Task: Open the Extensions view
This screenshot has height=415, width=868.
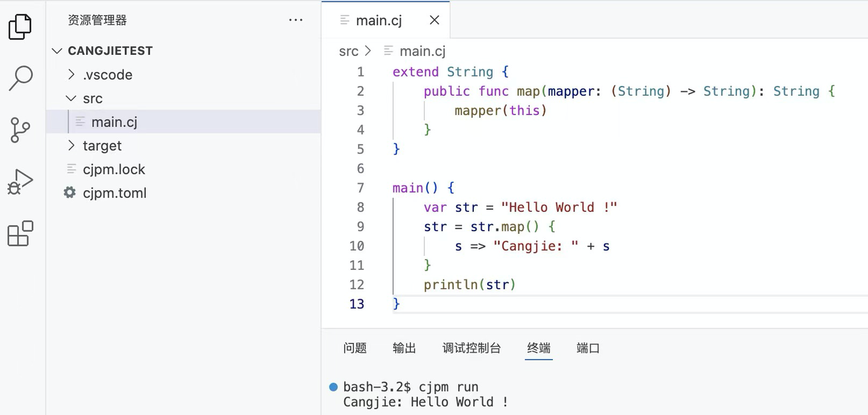Action: click(20, 233)
